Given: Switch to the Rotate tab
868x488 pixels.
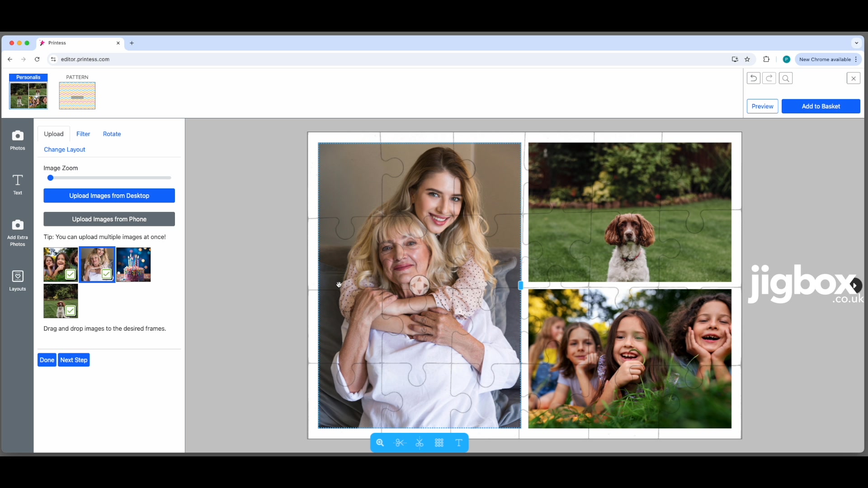Looking at the screenshot, I should (x=112, y=134).
